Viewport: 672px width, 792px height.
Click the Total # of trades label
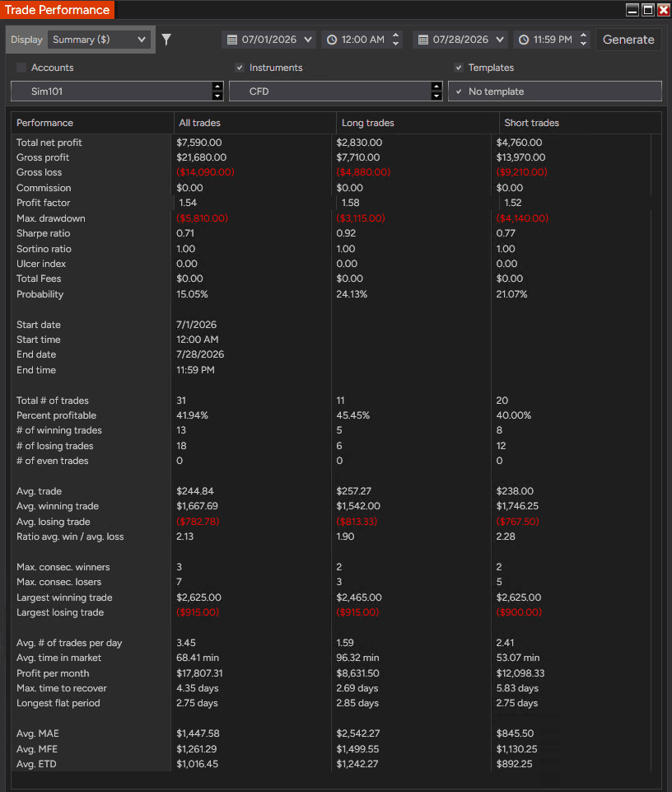point(52,401)
